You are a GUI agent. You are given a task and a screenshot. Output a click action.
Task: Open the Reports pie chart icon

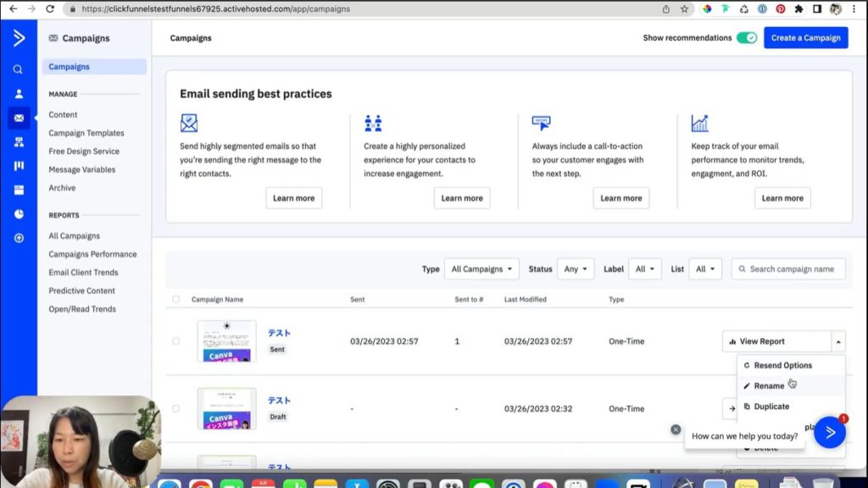(x=18, y=214)
